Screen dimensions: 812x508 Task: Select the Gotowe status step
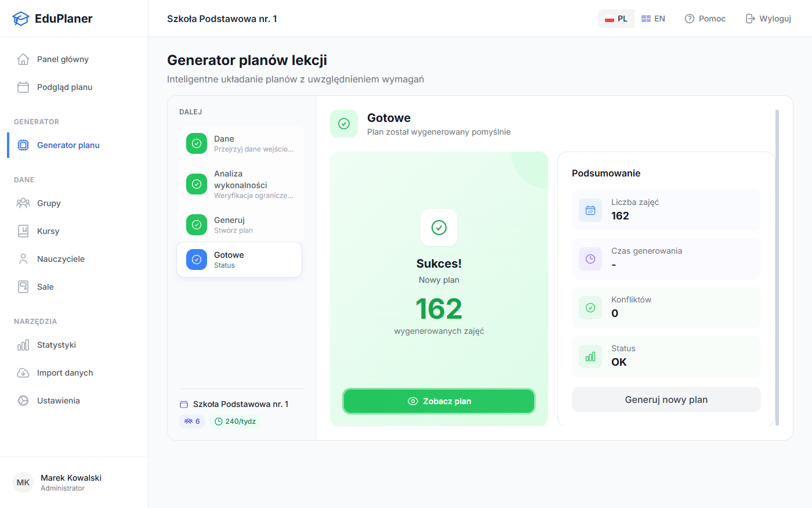point(240,260)
